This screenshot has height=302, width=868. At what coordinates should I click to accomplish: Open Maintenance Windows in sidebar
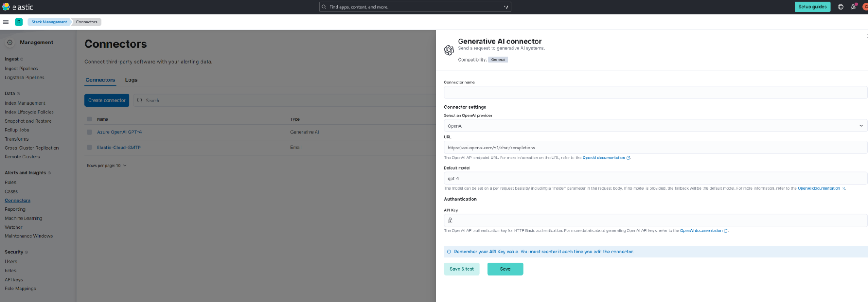(29, 236)
